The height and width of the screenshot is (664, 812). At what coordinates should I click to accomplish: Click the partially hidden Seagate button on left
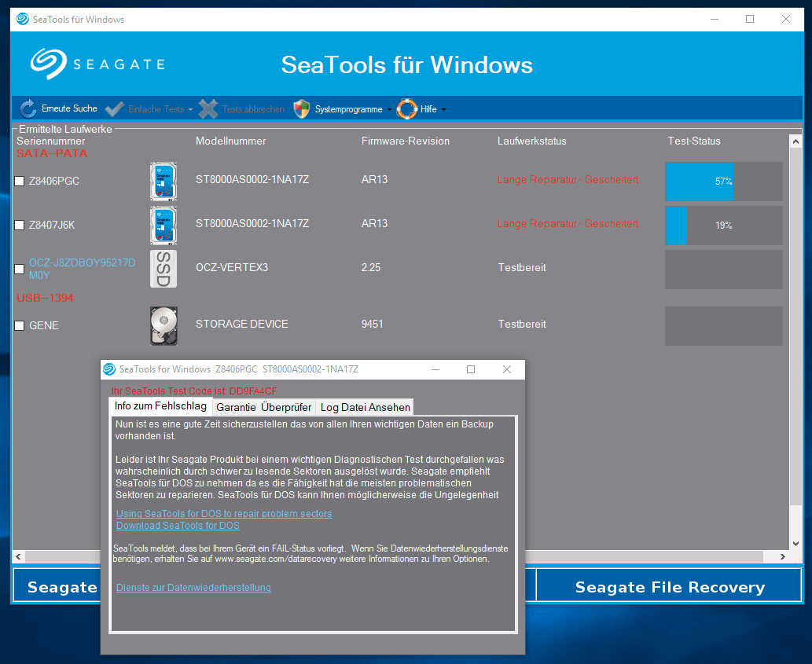coord(57,587)
